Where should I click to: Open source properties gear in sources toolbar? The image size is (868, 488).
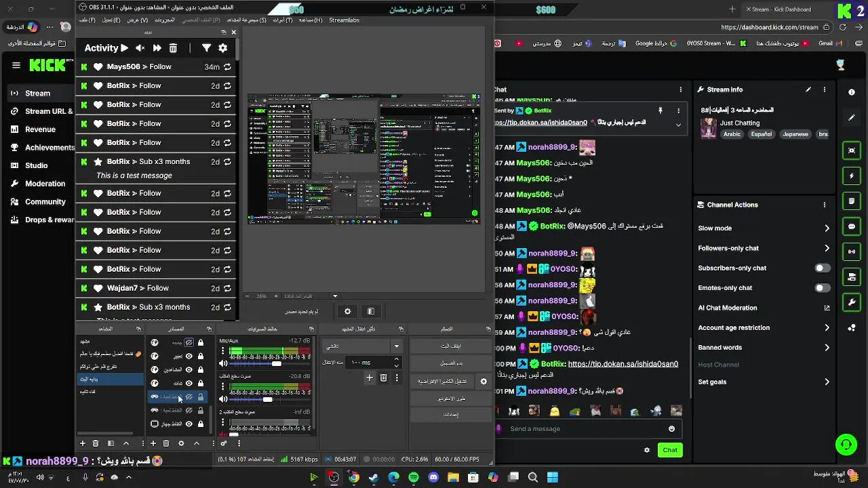[x=181, y=443]
